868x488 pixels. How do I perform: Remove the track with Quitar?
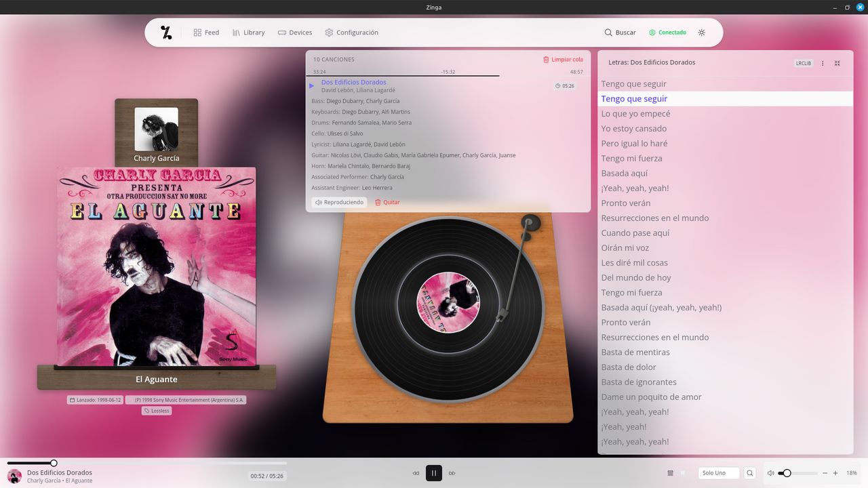click(387, 202)
